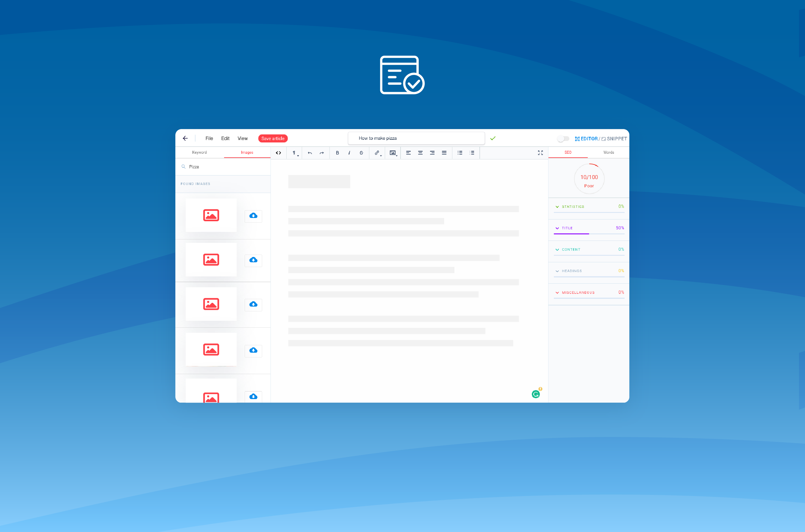Toggle article save status checkmark
The height and width of the screenshot is (532, 805).
(x=493, y=138)
